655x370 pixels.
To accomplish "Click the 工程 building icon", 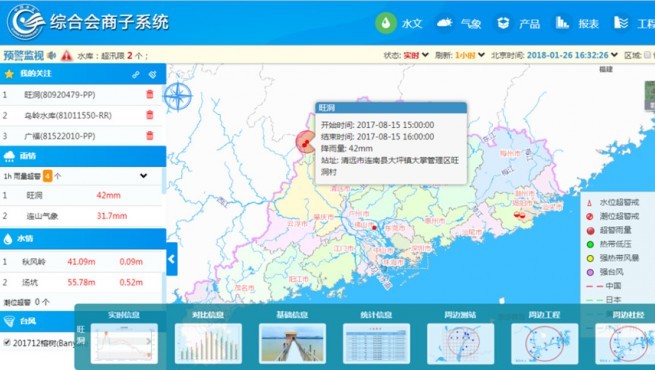I will [621, 23].
